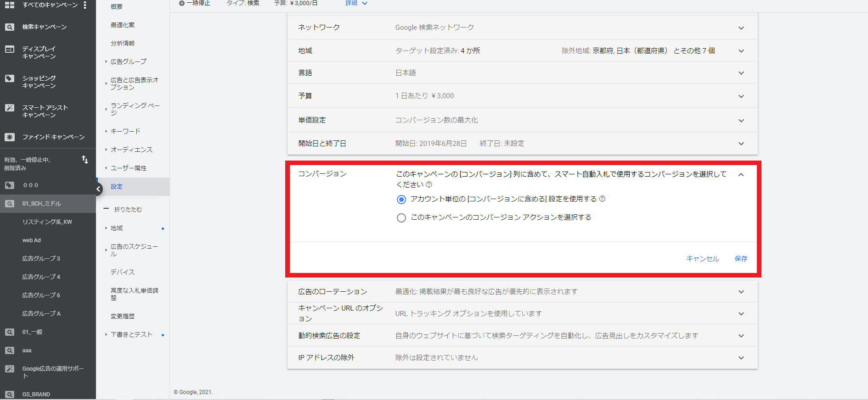
Task: Open the デバイス menu item
Action: 123,272
